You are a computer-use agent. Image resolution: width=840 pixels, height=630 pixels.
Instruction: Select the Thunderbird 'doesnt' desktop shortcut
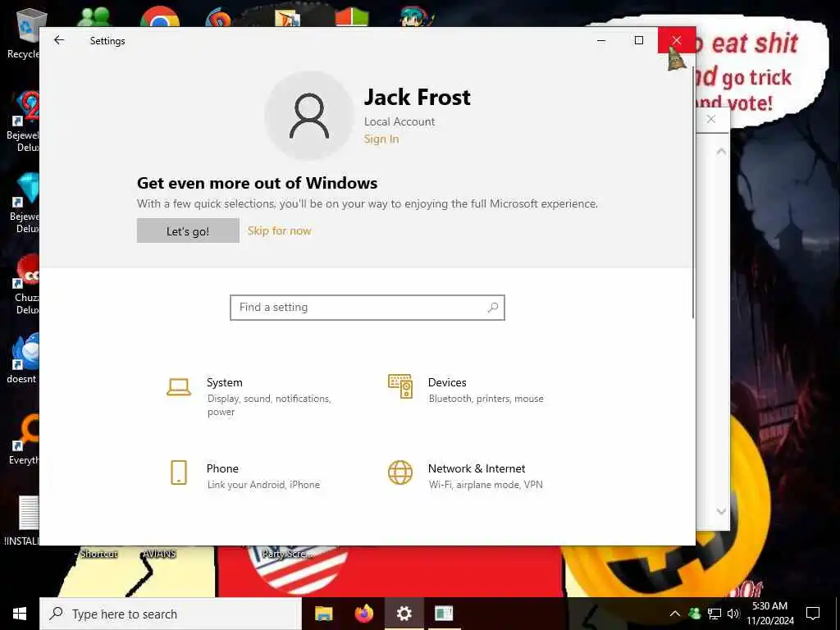pyautogui.click(x=22, y=358)
